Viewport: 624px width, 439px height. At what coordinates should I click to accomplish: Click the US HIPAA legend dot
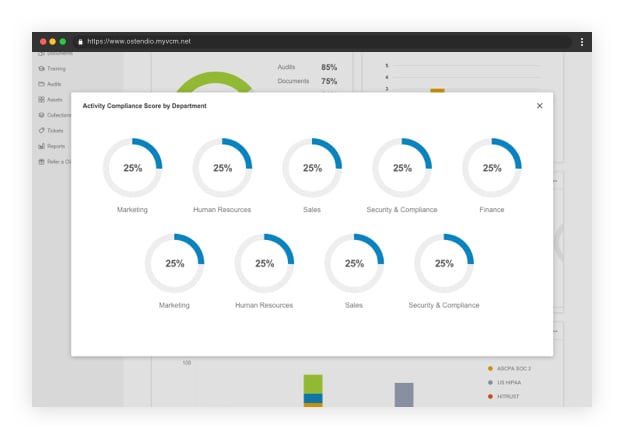[x=490, y=382]
